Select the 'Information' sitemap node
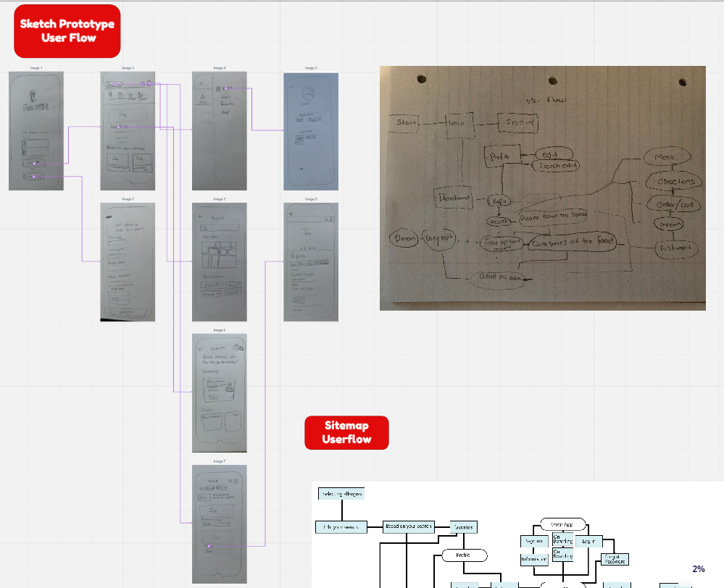 click(x=534, y=559)
